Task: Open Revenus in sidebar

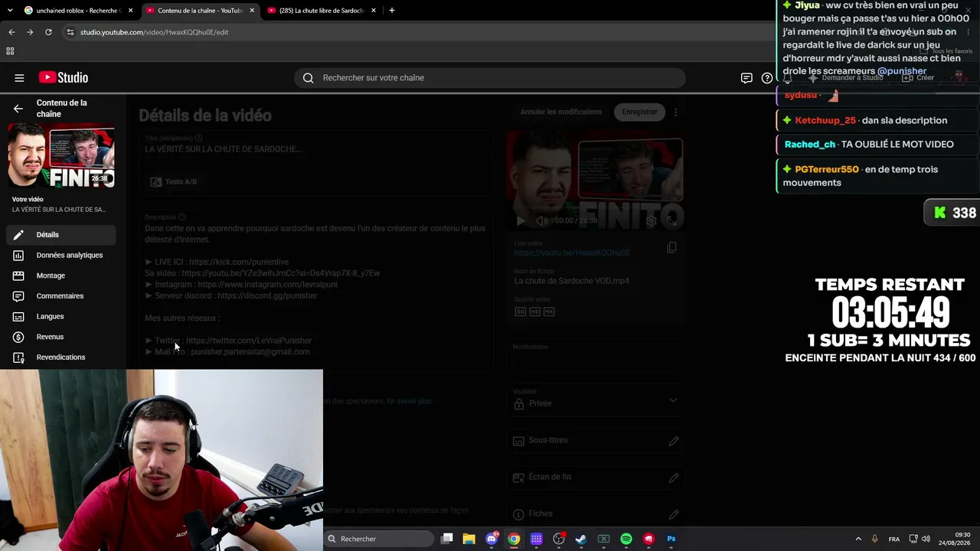Action: 61,337
